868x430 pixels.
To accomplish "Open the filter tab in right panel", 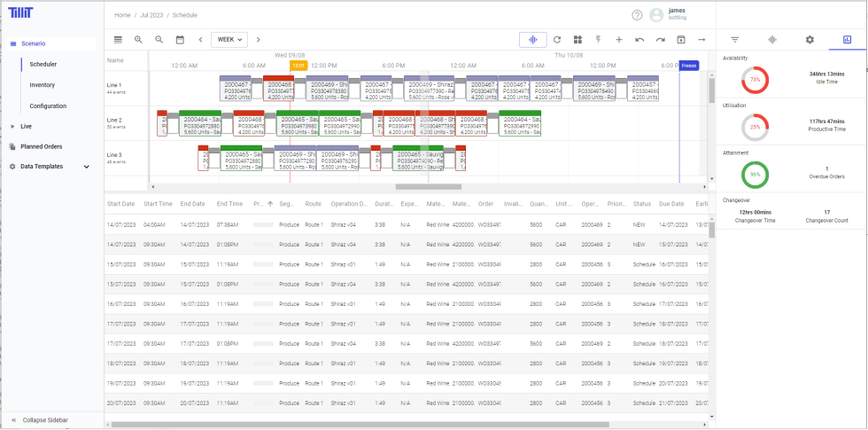I will click(x=734, y=40).
